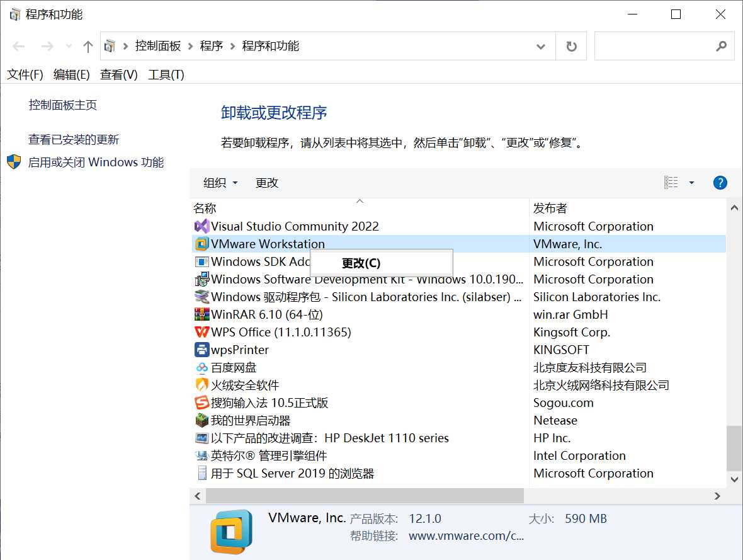Screen dimensions: 743x560
Task: Sort by the 发布者 column header
Action: click(x=627, y=208)
